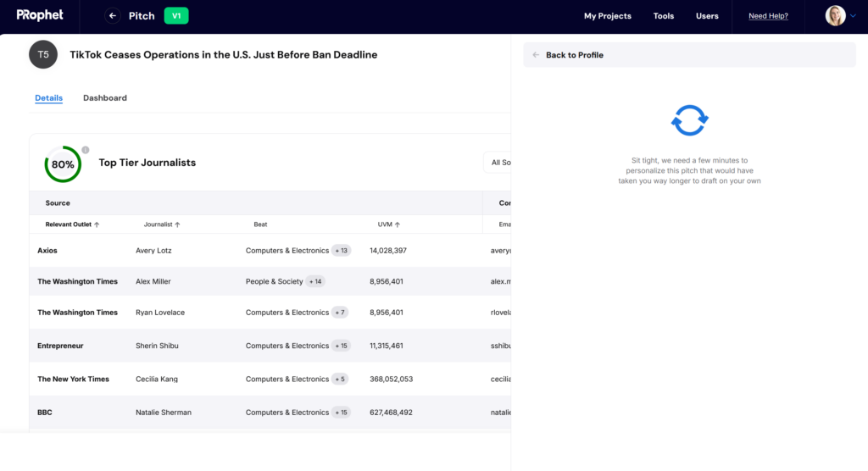868x471 pixels.
Task: Click journalist Alex Miller
Action: tap(153, 281)
